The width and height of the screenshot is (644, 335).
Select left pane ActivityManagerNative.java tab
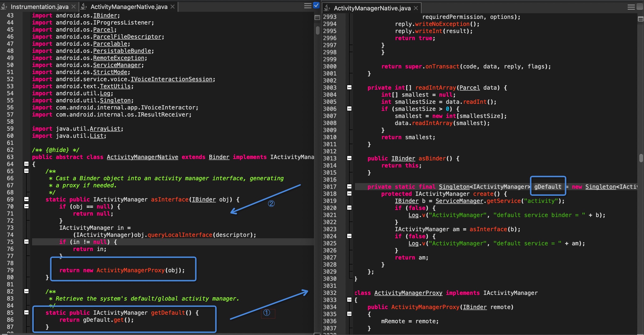(129, 7)
